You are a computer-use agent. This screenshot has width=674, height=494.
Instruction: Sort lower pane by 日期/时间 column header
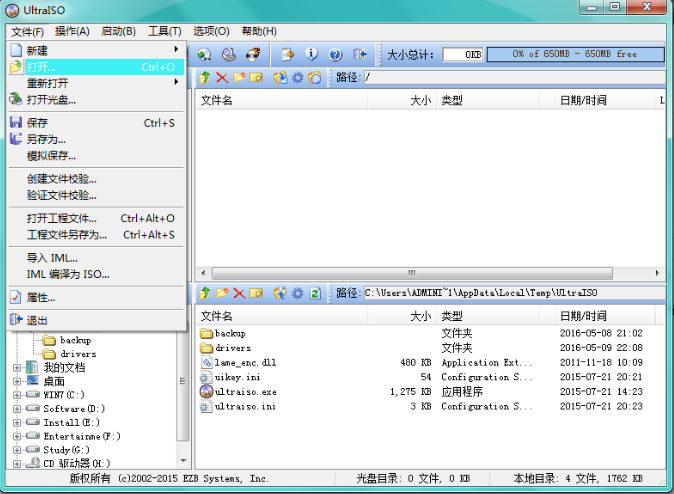click(605, 316)
